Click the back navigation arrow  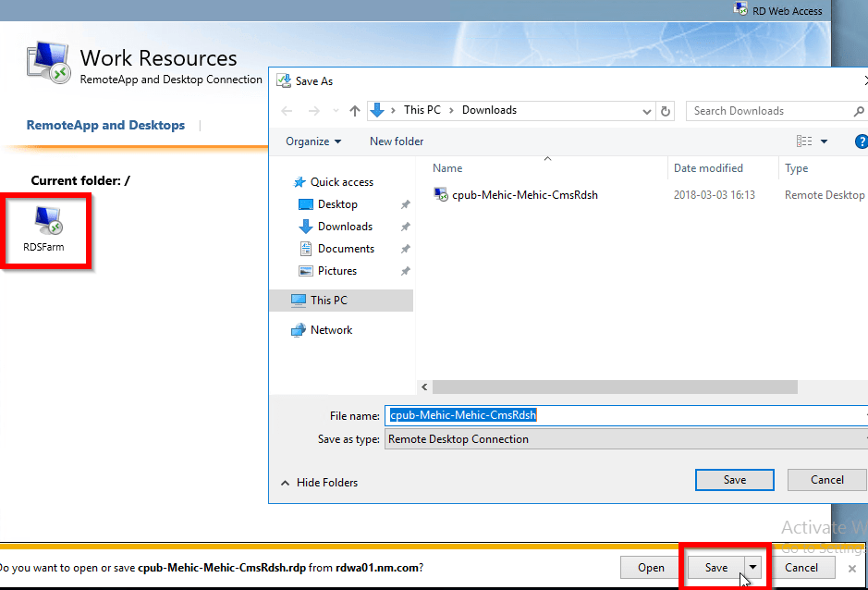pos(287,110)
